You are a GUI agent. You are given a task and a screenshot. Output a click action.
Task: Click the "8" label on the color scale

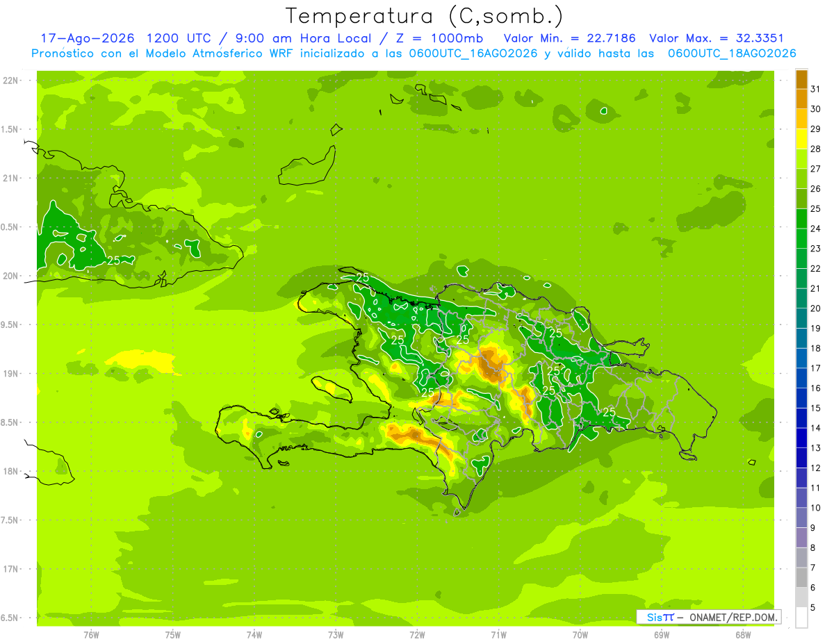pos(812,547)
